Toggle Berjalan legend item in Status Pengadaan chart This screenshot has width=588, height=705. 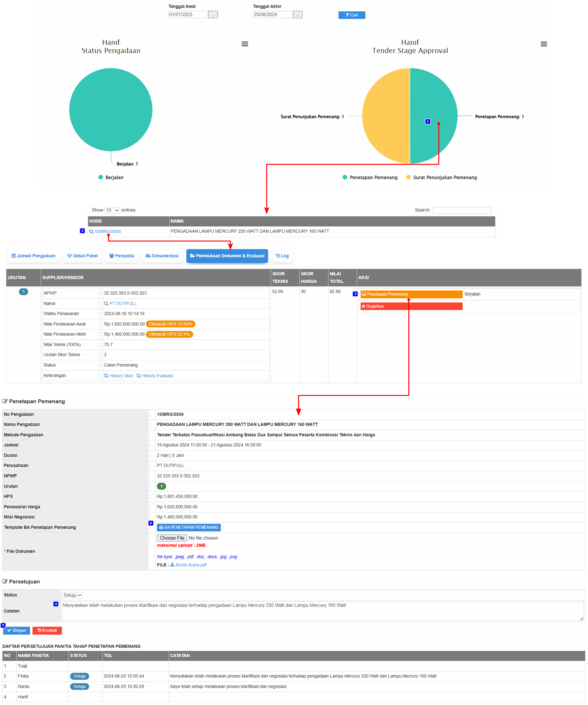(x=111, y=177)
